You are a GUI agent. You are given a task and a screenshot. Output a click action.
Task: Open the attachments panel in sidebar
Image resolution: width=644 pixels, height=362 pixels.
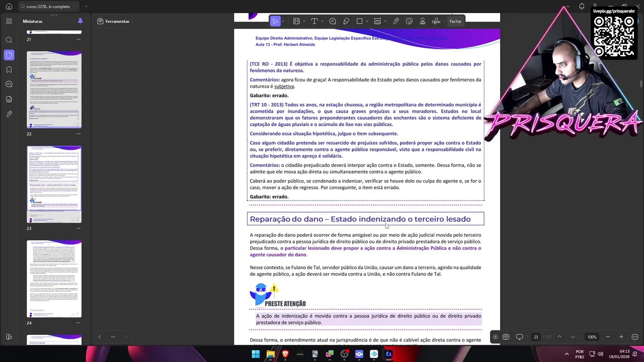(9, 114)
